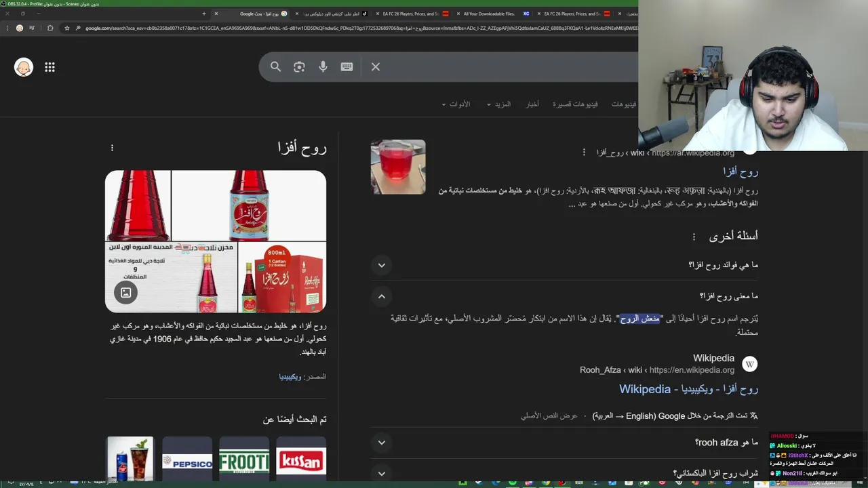Switch to فيديوهات قصيرة short videos tab
This screenshot has width=868, height=488.
[x=575, y=104]
